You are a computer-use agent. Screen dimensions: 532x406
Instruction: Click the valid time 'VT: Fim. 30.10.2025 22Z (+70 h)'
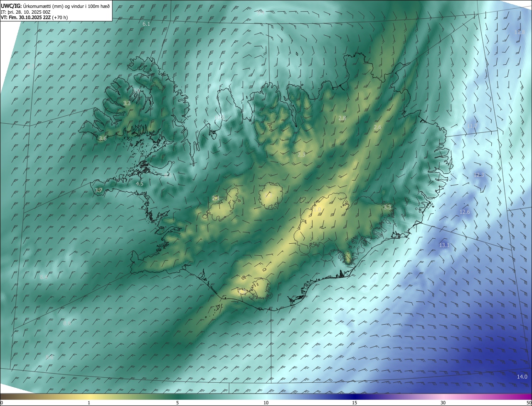click(34, 17)
